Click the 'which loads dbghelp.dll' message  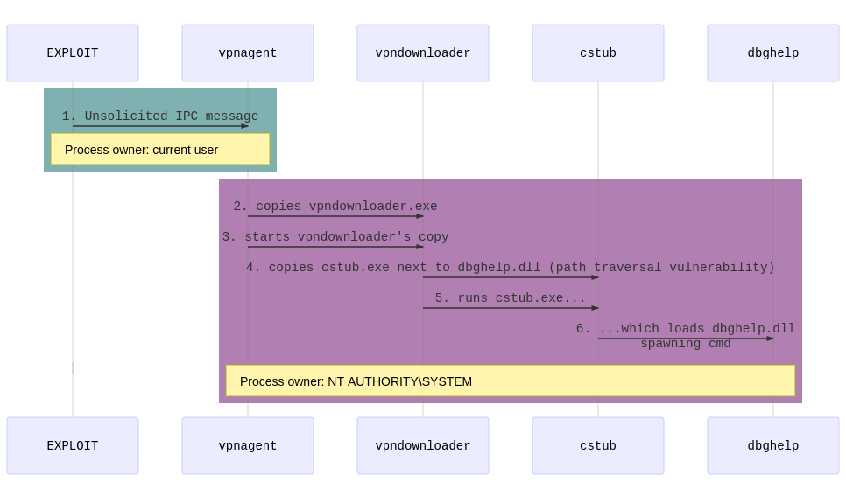686,329
